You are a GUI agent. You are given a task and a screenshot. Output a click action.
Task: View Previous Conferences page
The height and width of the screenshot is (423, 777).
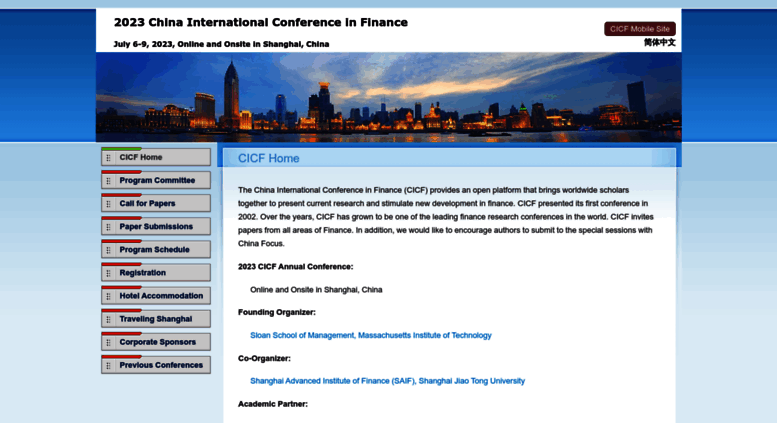click(156, 365)
